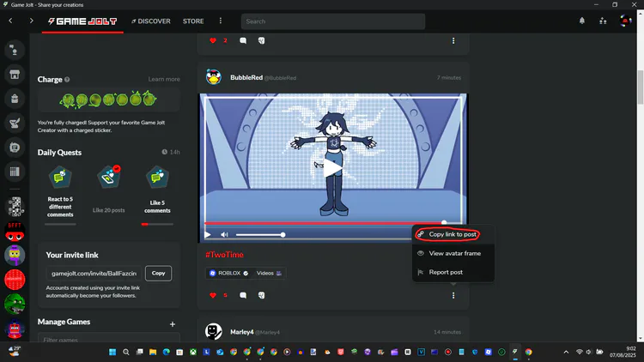Open the notifications bell
Viewport: 644px width, 362px height.
point(582,21)
